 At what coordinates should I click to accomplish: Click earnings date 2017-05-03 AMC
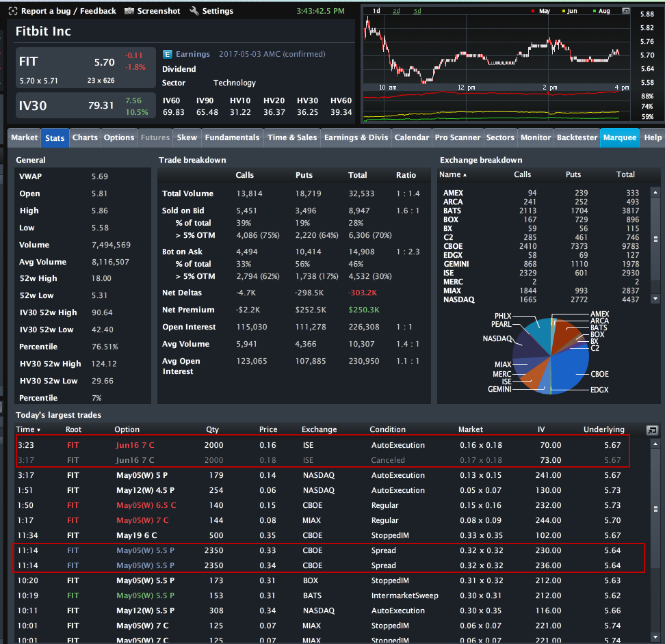pyautogui.click(x=272, y=54)
